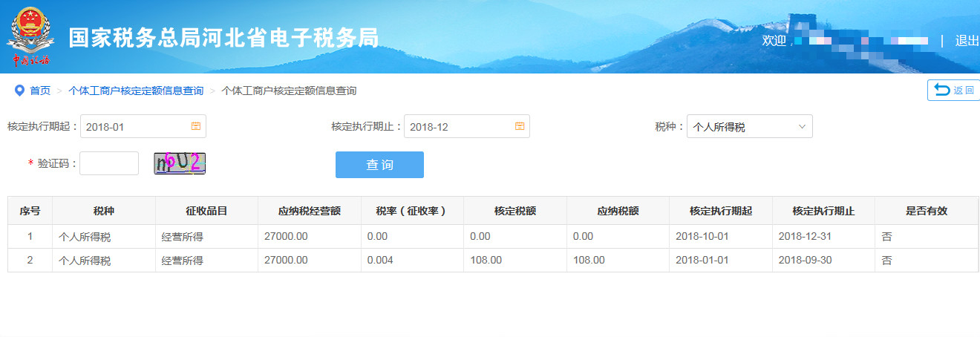Select the 税率（征收率） column header

[x=412, y=211]
